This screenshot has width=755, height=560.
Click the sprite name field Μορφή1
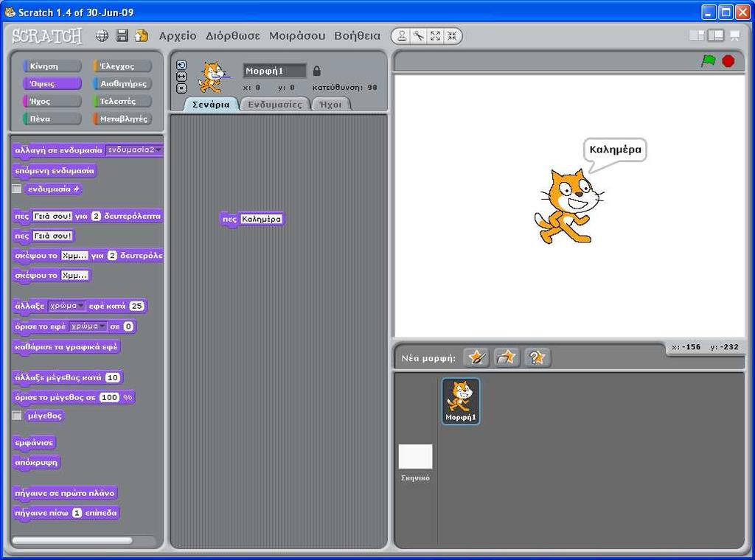(x=274, y=71)
